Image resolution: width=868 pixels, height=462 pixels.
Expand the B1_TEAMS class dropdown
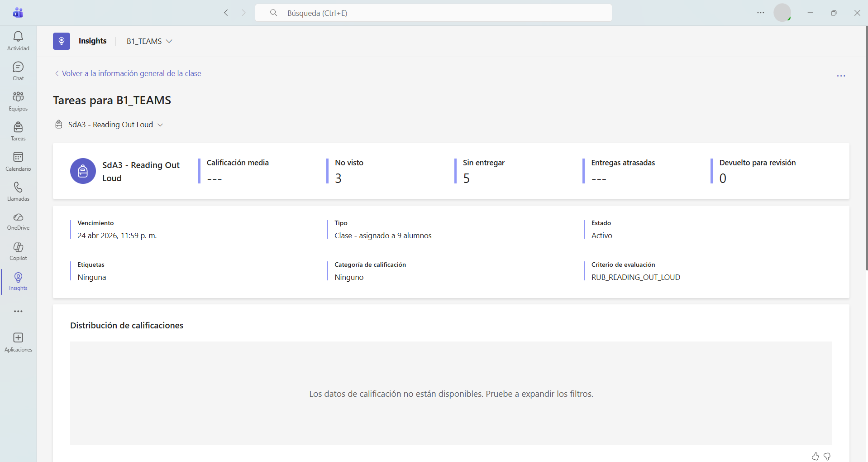149,41
